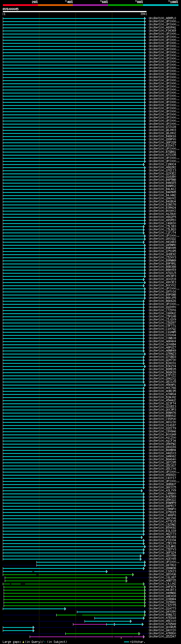Open hit UniRef100_Q6JH02
Viewport: 181px width, 644px height.
[x=162, y=133]
